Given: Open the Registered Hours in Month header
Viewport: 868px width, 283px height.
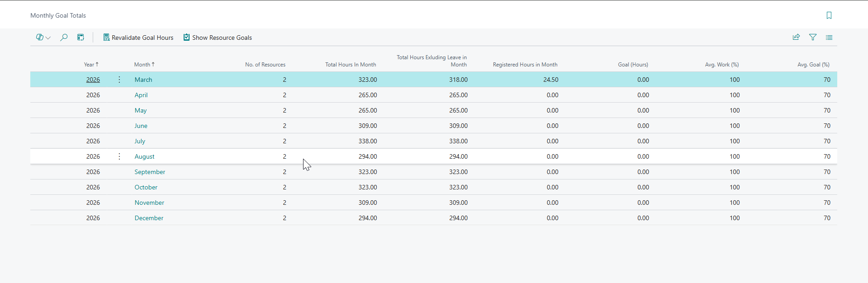Looking at the screenshot, I should tap(525, 65).
